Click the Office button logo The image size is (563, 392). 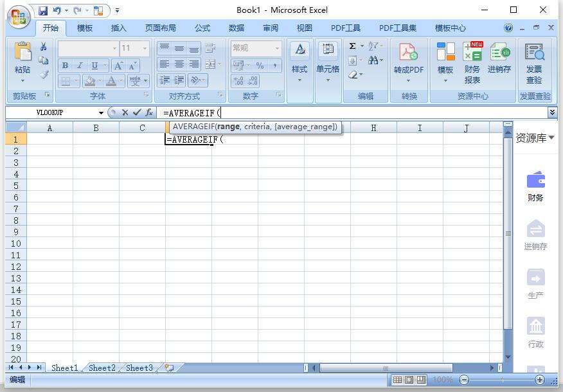[19, 17]
